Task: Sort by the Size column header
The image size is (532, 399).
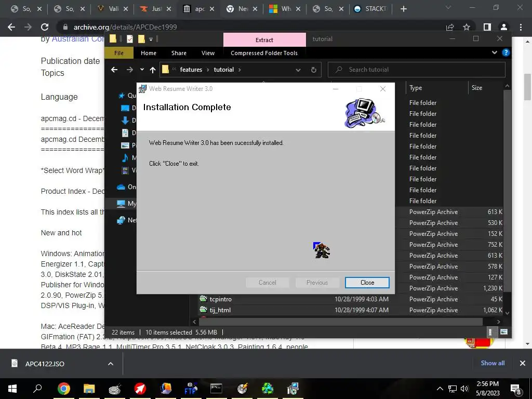Action: click(477, 87)
